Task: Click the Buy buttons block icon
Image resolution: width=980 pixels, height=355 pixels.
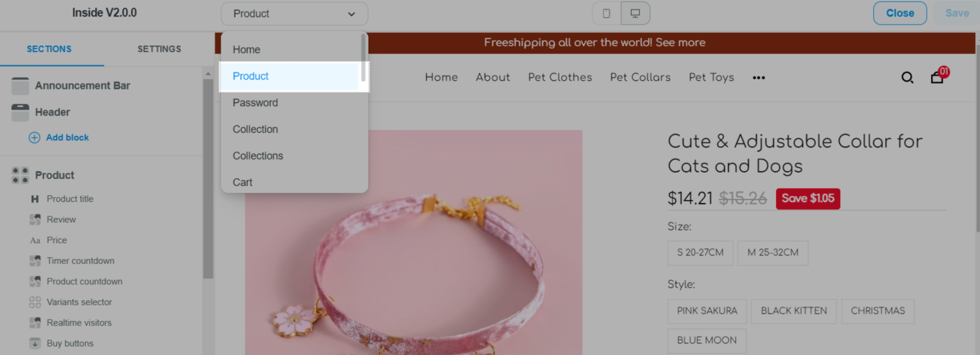Action: pyautogui.click(x=35, y=343)
